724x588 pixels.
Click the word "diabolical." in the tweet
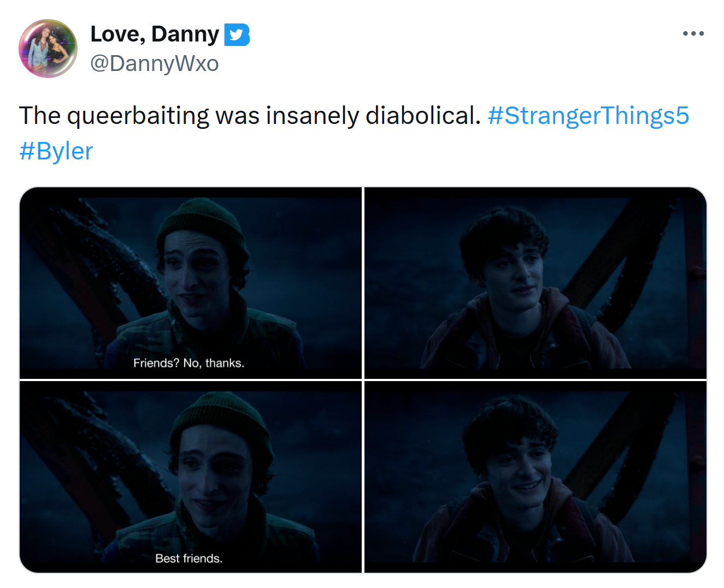coord(423,116)
